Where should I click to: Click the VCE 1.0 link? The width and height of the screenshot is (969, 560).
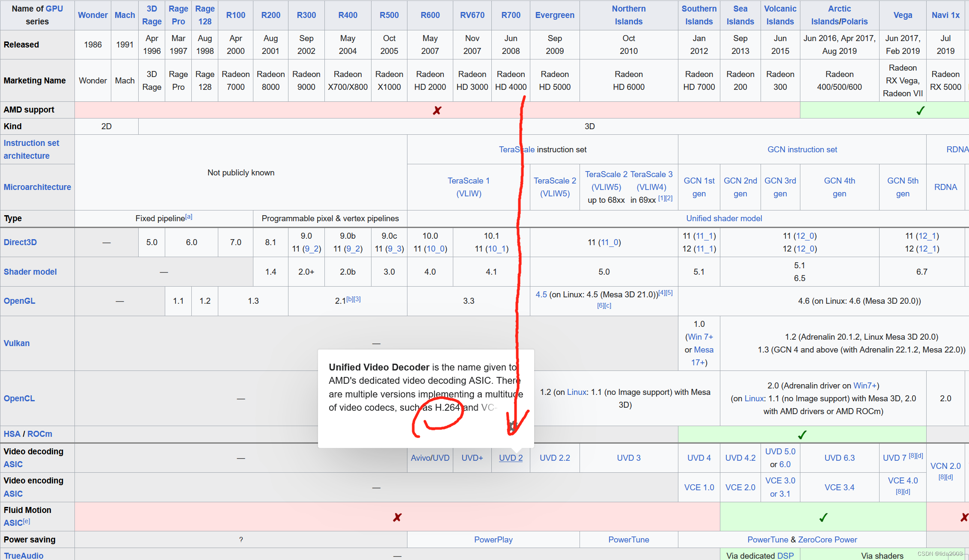[x=699, y=487]
